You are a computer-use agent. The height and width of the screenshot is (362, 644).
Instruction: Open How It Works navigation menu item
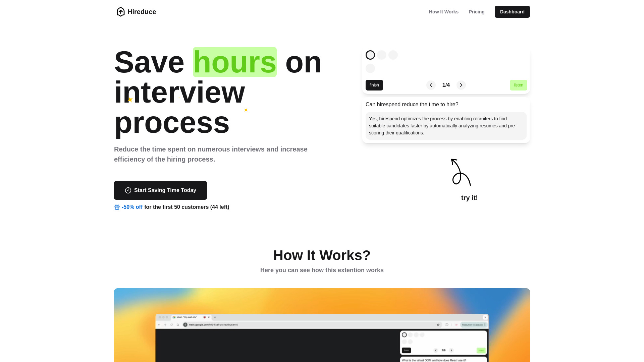coord(444,11)
